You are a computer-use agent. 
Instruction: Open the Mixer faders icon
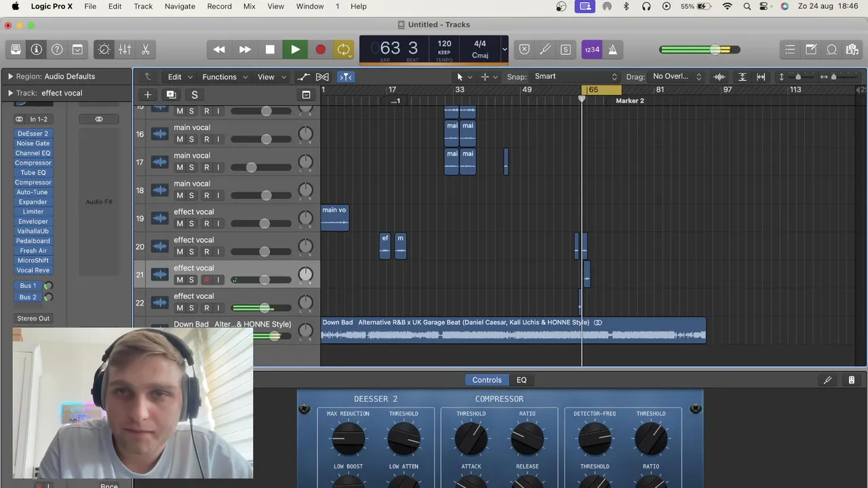pos(125,49)
